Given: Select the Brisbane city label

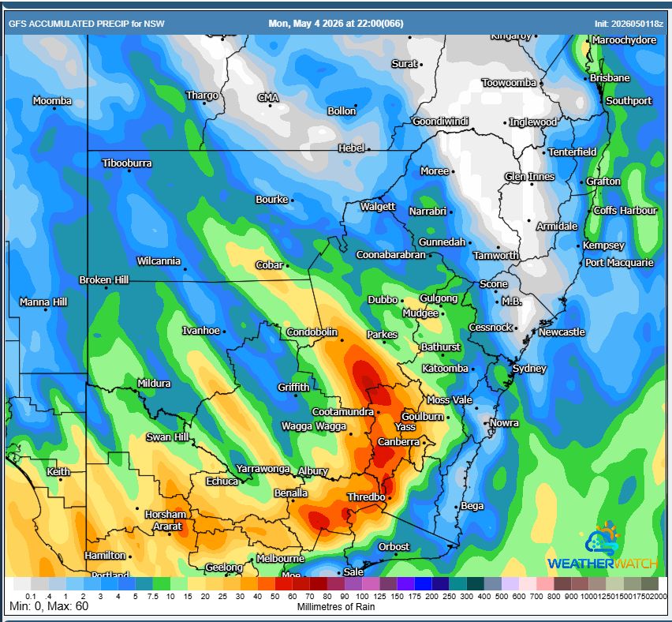Looking at the screenshot, I should pos(610,78).
